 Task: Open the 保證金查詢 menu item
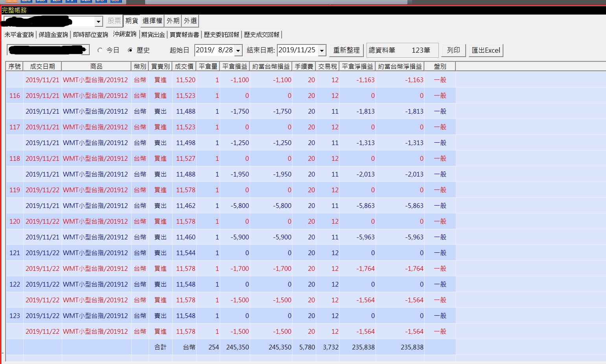tap(53, 35)
